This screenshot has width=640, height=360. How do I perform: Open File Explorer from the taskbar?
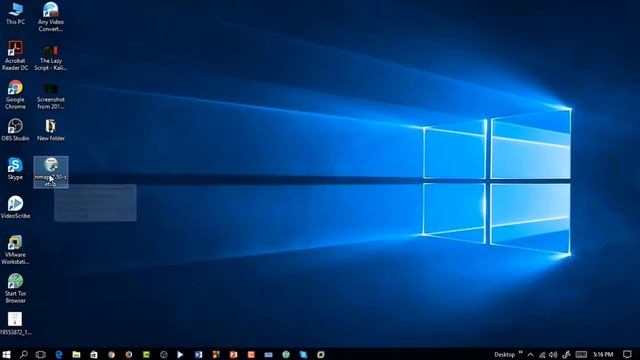(x=76, y=354)
